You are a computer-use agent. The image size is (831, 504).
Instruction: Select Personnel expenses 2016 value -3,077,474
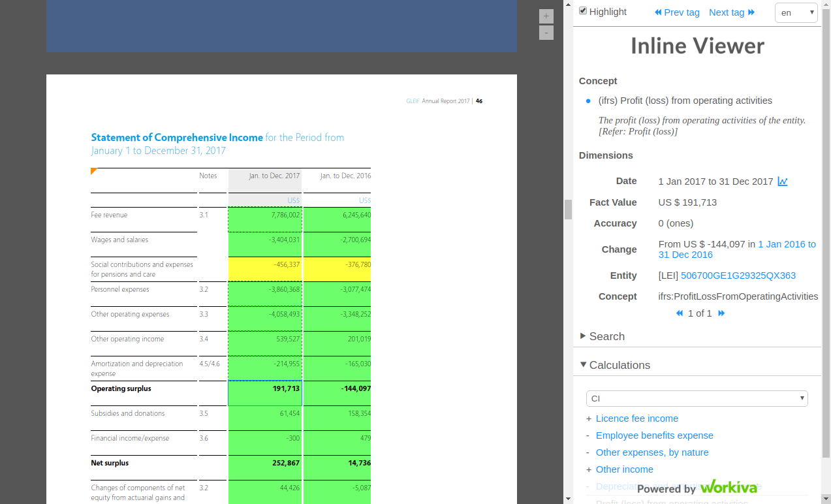coord(337,294)
